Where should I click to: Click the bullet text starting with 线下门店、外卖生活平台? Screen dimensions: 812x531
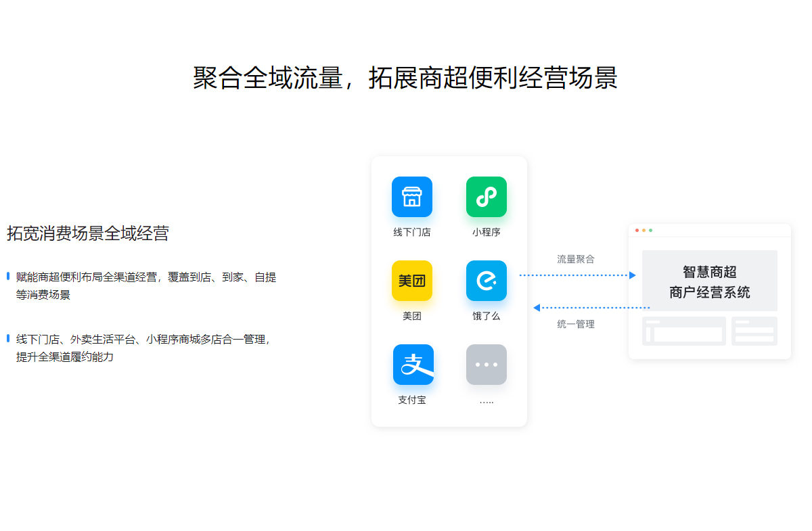pyautogui.click(x=143, y=348)
